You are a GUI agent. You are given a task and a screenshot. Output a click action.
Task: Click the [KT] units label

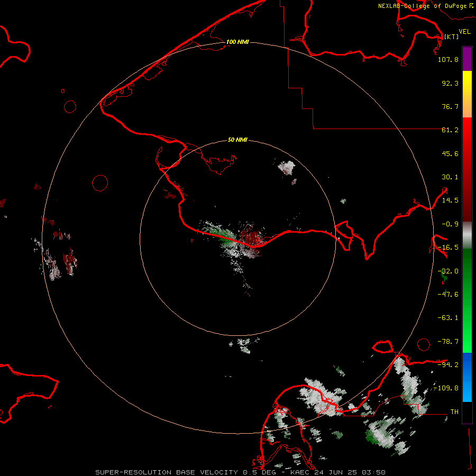pos(452,36)
